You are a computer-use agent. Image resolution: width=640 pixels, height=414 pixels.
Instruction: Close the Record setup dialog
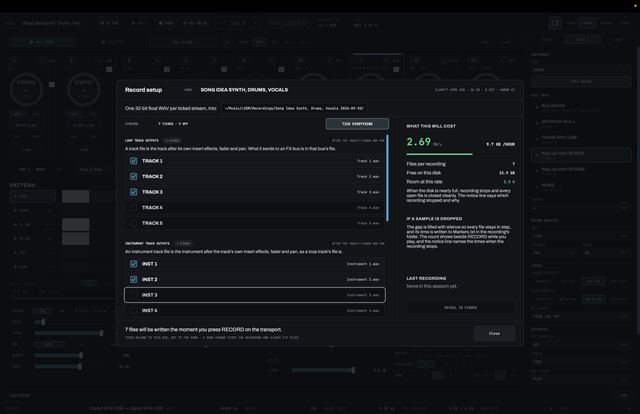pyautogui.click(x=494, y=334)
